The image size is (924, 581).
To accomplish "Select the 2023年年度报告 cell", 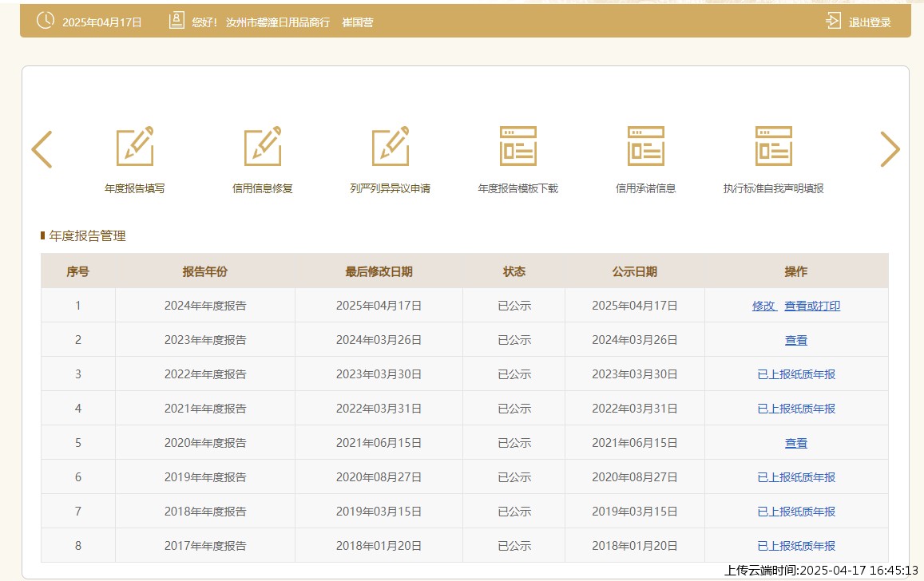I will point(205,340).
